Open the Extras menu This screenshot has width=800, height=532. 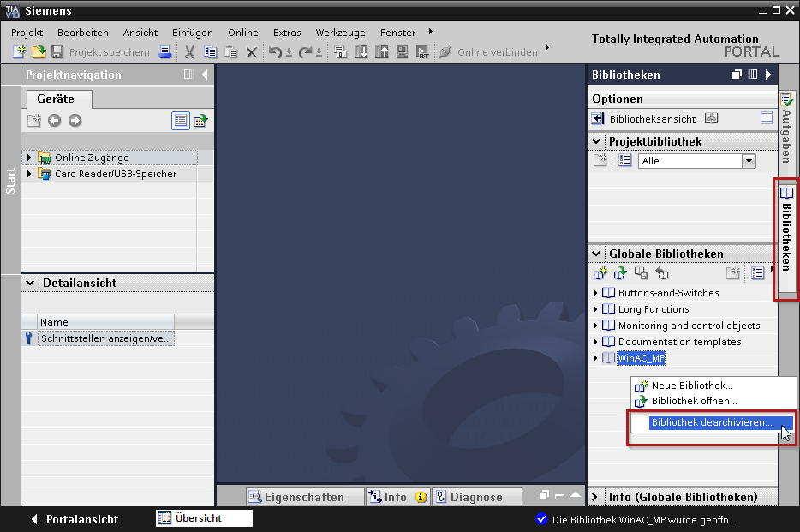click(287, 33)
